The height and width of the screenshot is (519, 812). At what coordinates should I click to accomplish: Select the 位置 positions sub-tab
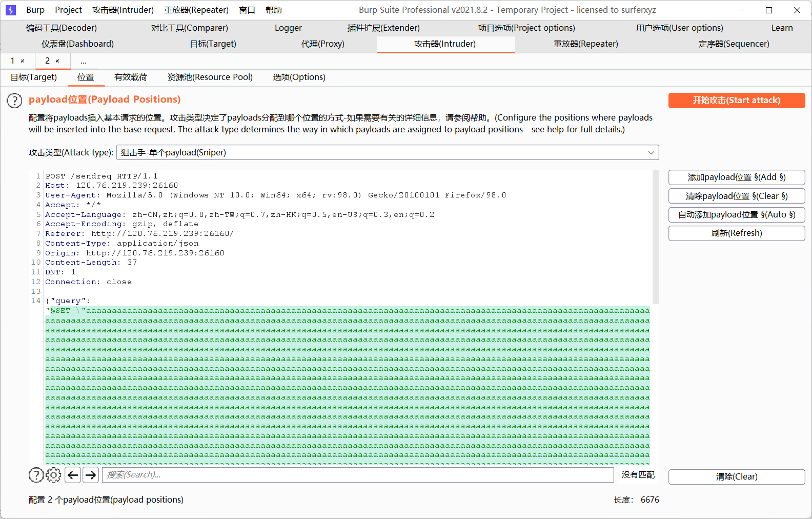tap(86, 77)
